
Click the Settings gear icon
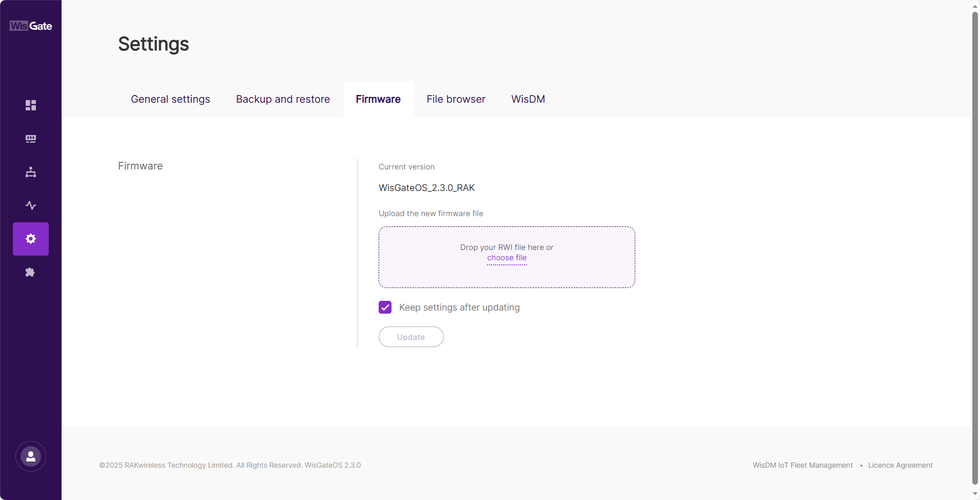click(31, 239)
